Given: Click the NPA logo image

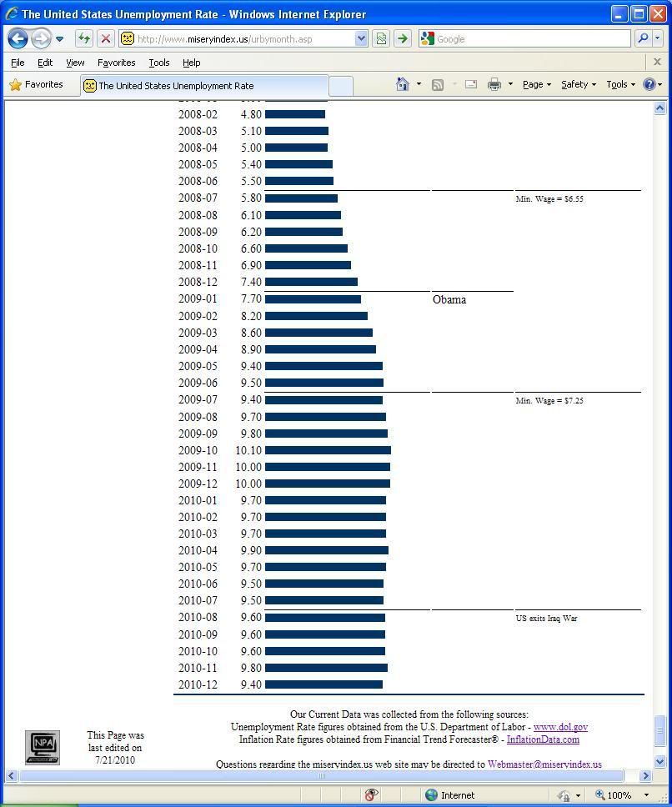Looking at the screenshot, I should click(x=43, y=747).
